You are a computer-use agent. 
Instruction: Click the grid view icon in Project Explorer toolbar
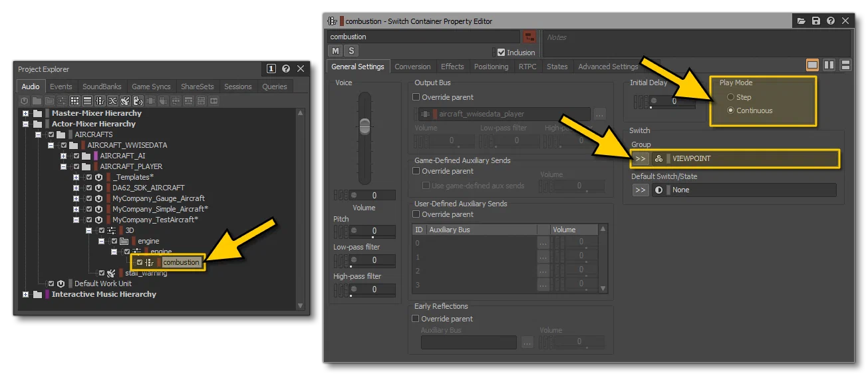click(74, 101)
